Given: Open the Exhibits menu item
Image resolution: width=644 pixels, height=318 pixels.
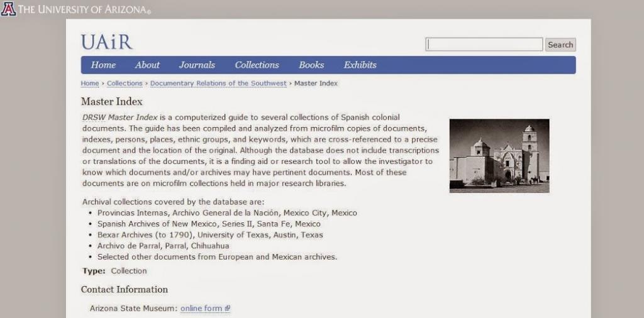Looking at the screenshot, I should pos(360,65).
